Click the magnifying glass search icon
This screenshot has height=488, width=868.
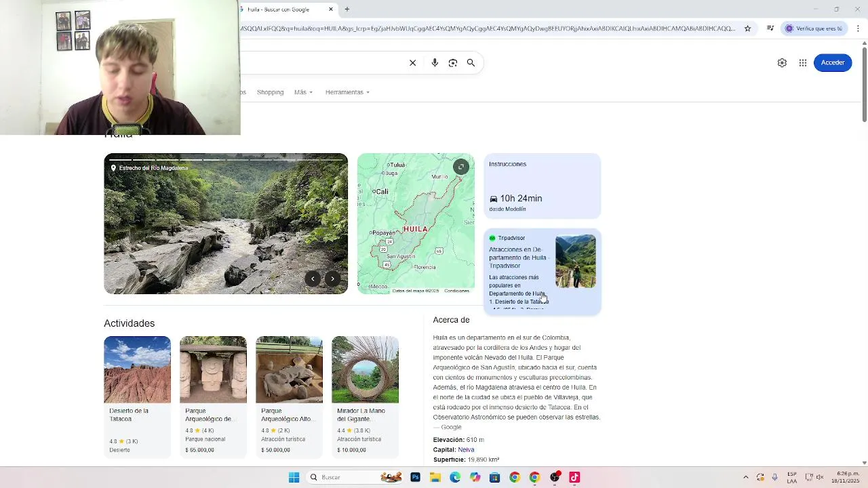[x=471, y=62]
